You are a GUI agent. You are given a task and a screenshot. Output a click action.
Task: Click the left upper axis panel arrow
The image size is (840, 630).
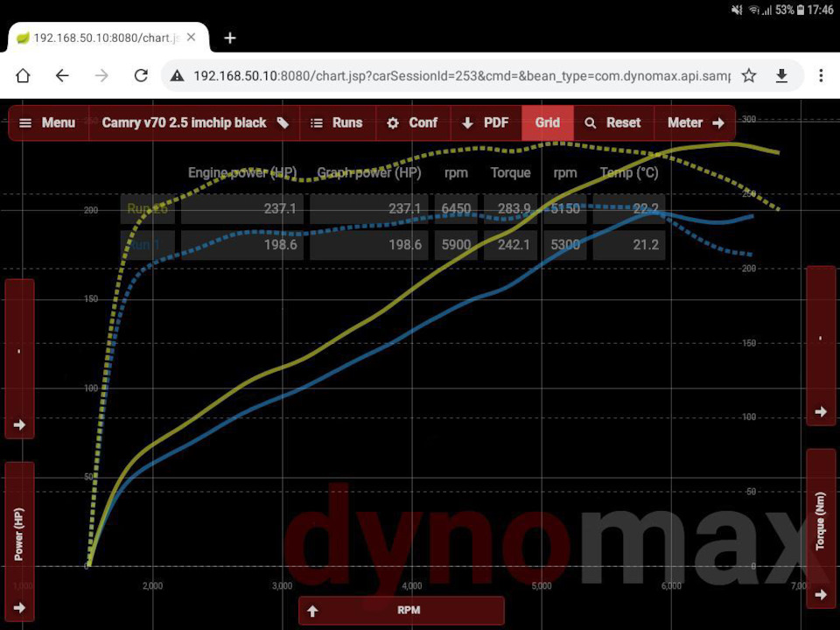(20, 425)
